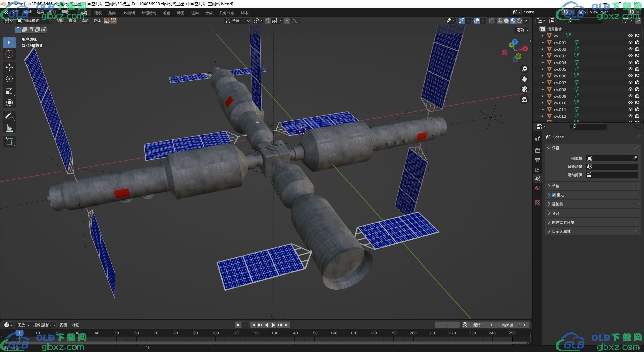Activate the 3D Cursor tool
The image size is (644, 352).
[x=9, y=54]
